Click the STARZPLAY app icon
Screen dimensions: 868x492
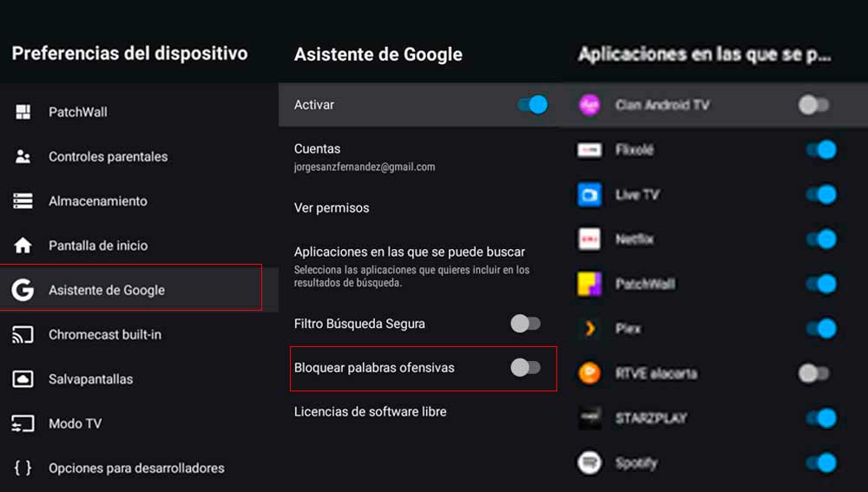pos(589,418)
